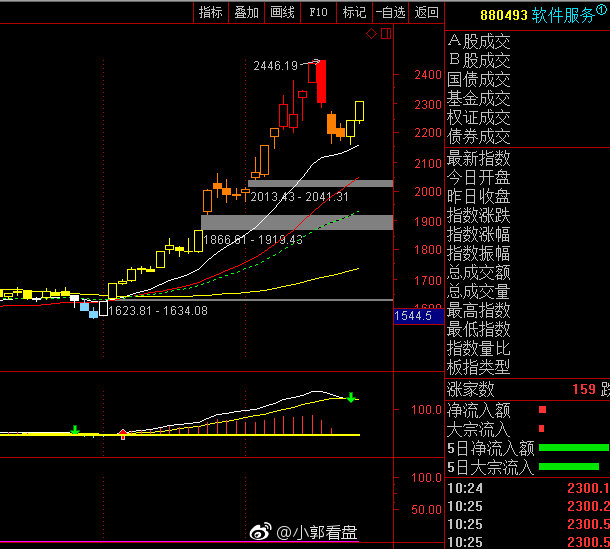Screen dimensions: 610x549
Task: Choose the 标记 mark option
Action: tap(354, 12)
